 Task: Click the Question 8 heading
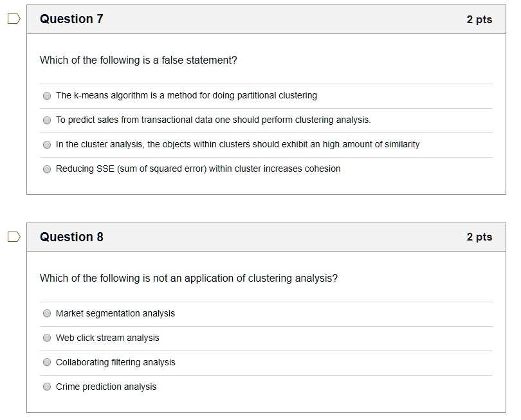pos(71,237)
